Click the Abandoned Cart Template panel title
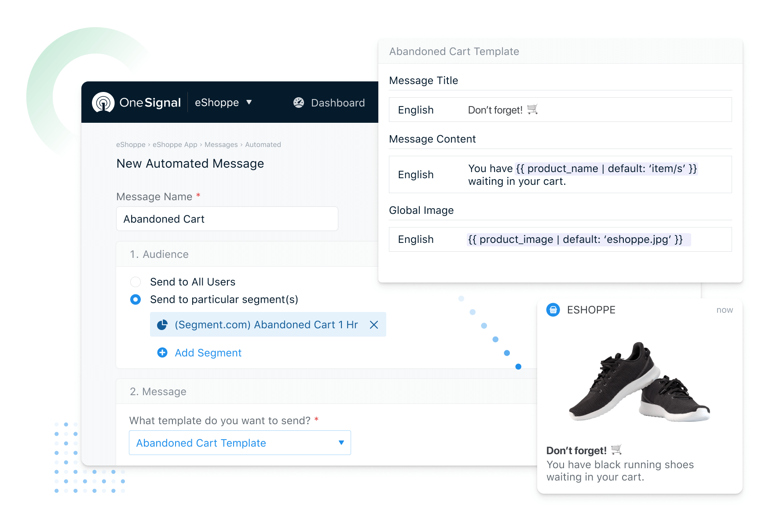780x532 pixels. 454,51
